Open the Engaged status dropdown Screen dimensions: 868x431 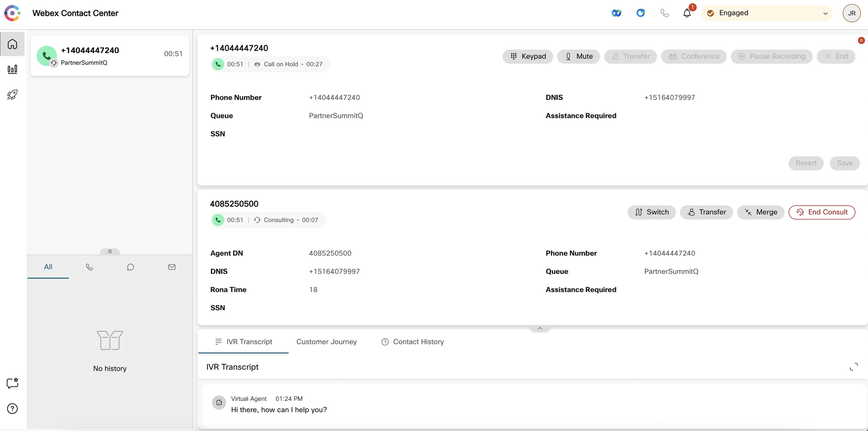[767, 13]
